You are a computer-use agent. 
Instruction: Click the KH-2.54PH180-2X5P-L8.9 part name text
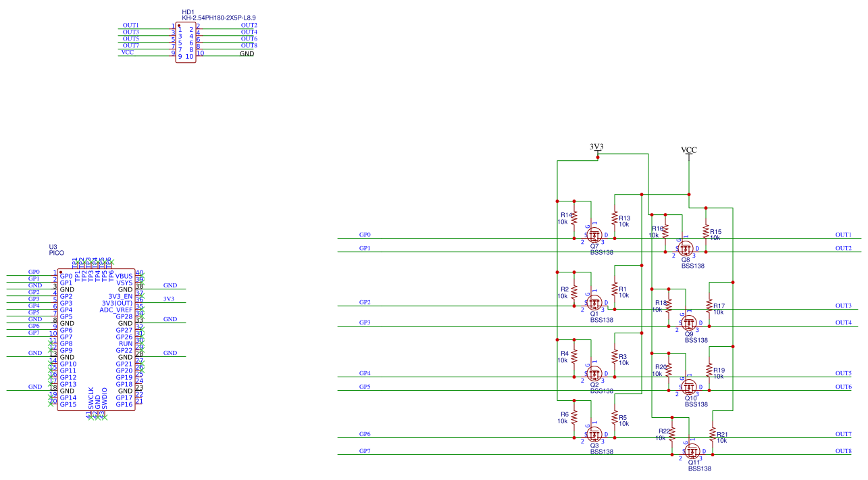point(219,18)
